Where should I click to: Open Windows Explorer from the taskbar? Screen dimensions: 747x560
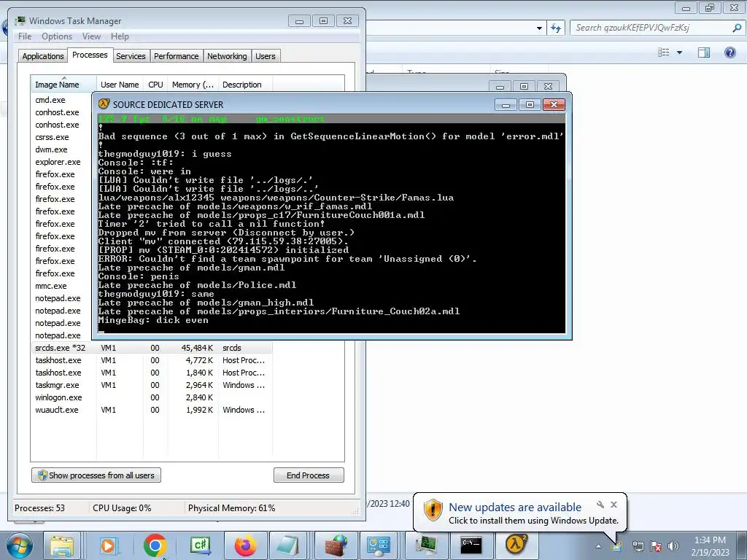[x=62, y=545]
